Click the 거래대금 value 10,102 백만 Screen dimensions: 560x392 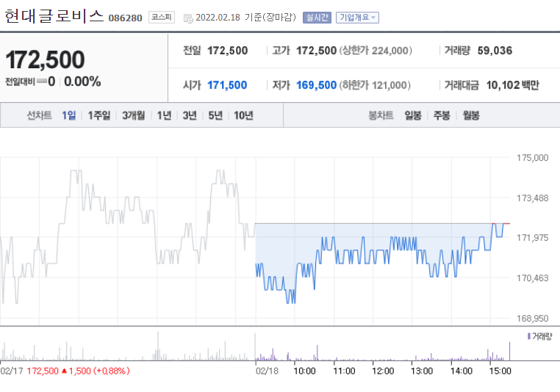[513, 85]
